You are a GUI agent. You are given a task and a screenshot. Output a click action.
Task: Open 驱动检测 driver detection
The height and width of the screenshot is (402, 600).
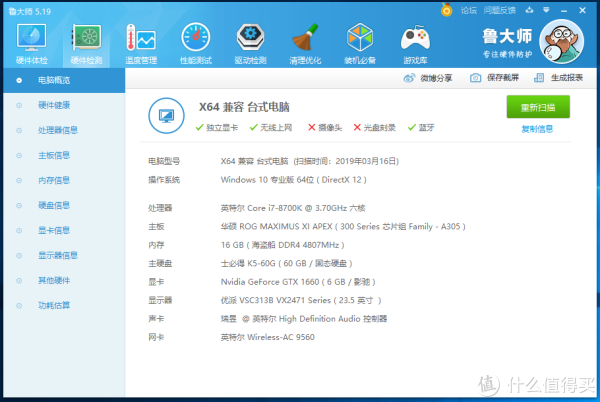[250, 43]
